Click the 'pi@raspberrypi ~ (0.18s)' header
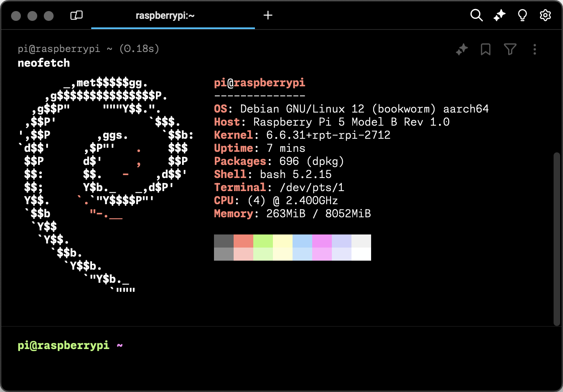563x392 pixels. click(x=88, y=49)
